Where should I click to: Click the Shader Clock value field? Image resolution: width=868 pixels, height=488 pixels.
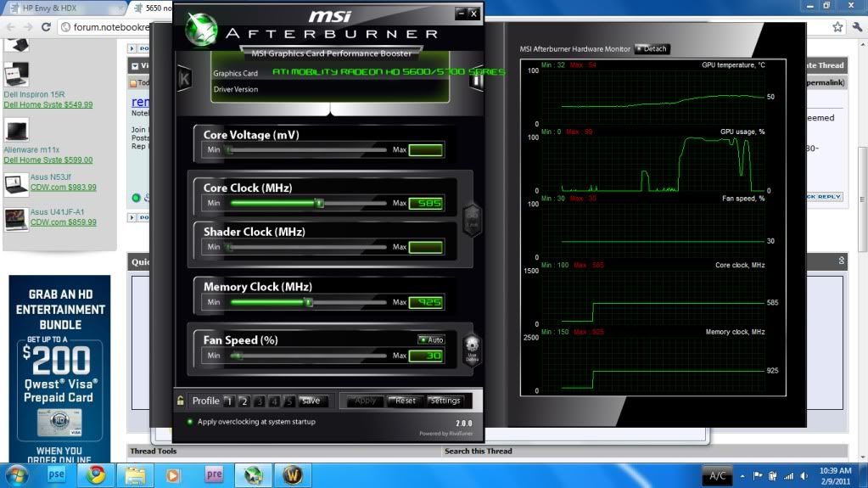tap(426, 247)
